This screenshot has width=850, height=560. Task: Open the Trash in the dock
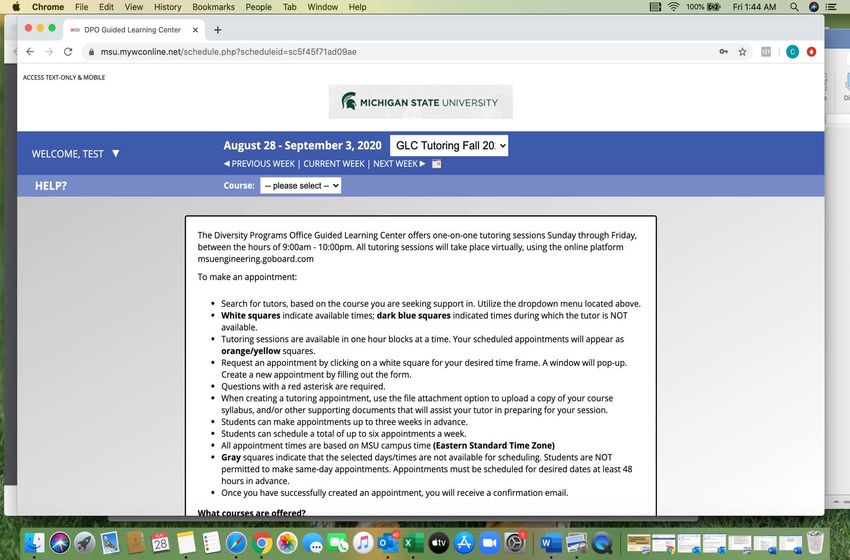815,542
